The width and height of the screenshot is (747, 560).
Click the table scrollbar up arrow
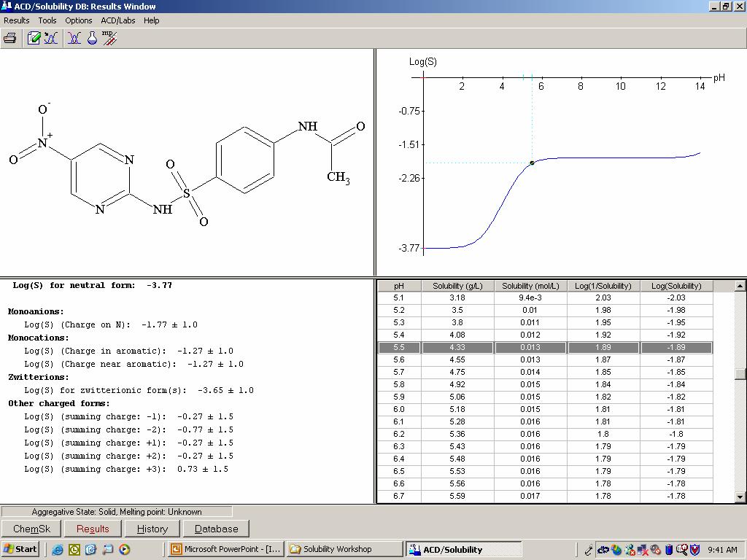pyautogui.click(x=740, y=286)
